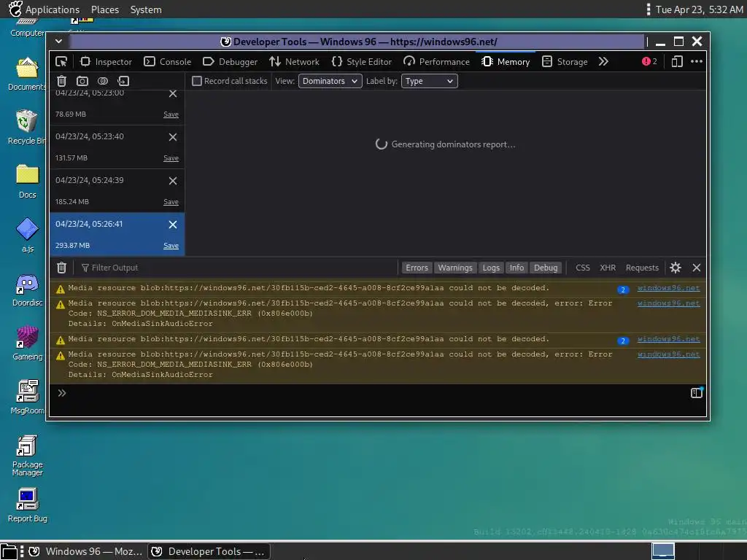Click the error count badge showing 2

(649, 61)
